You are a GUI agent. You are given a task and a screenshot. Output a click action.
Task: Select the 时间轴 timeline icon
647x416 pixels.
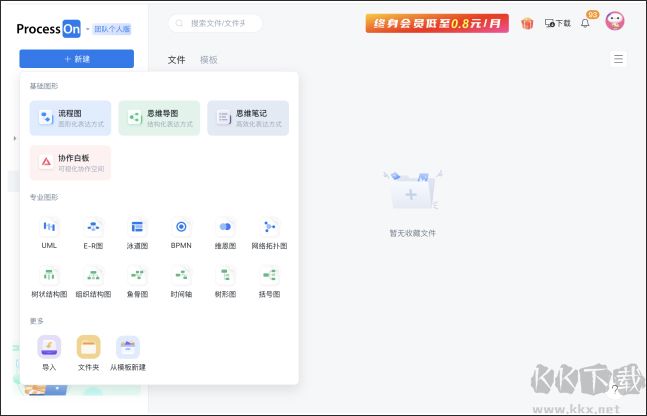tap(181, 275)
